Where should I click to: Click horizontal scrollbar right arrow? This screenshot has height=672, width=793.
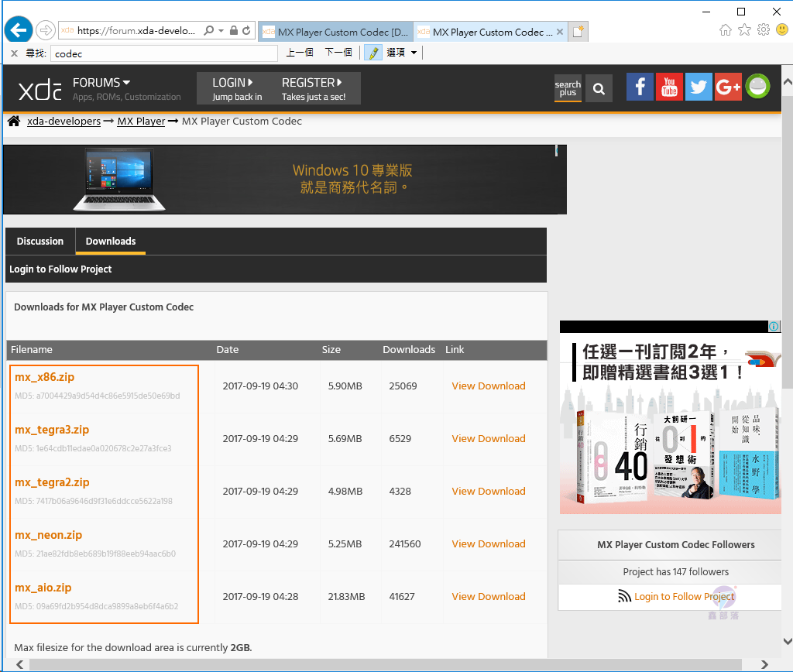click(x=764, y=664)
